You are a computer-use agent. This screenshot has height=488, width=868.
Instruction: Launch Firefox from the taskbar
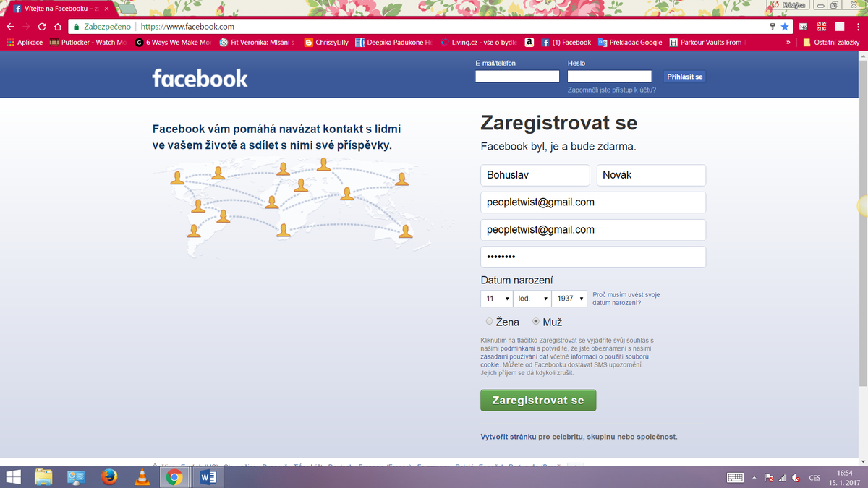point(109,477)
